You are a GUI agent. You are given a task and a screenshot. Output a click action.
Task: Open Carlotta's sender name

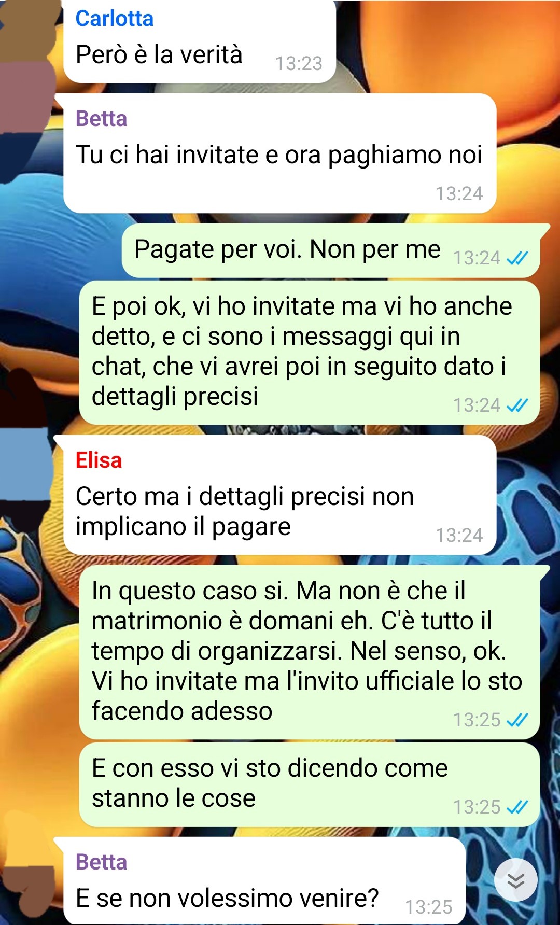pos(115,19)
